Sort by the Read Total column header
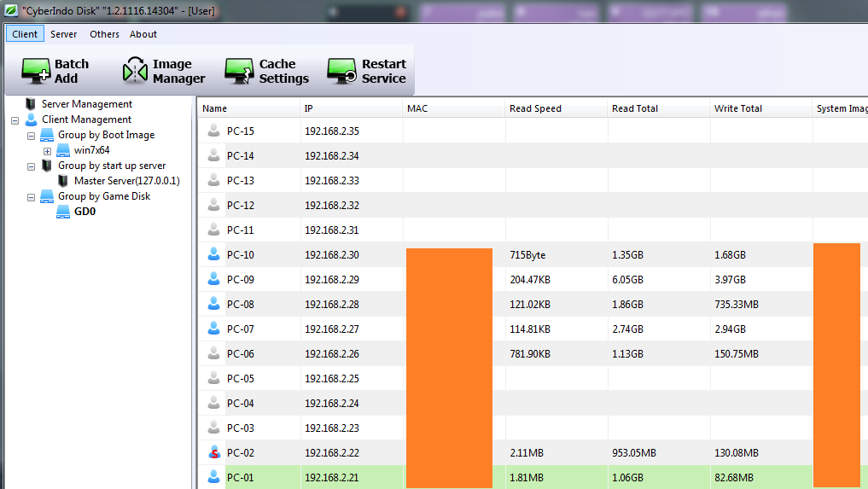The image size is (868, 489). pos(658,108)
